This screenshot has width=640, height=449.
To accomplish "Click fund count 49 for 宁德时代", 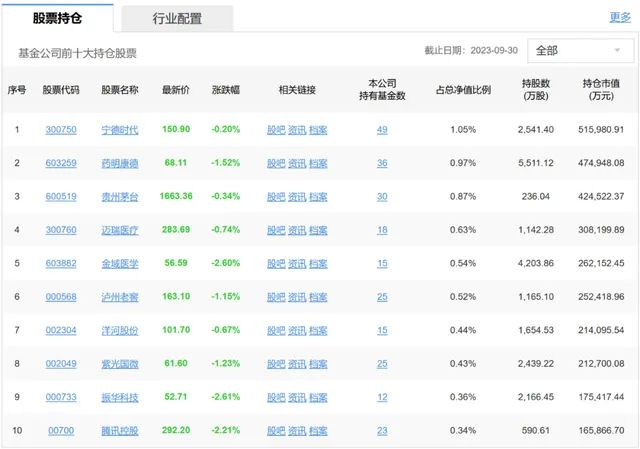I will coord(382,129).
